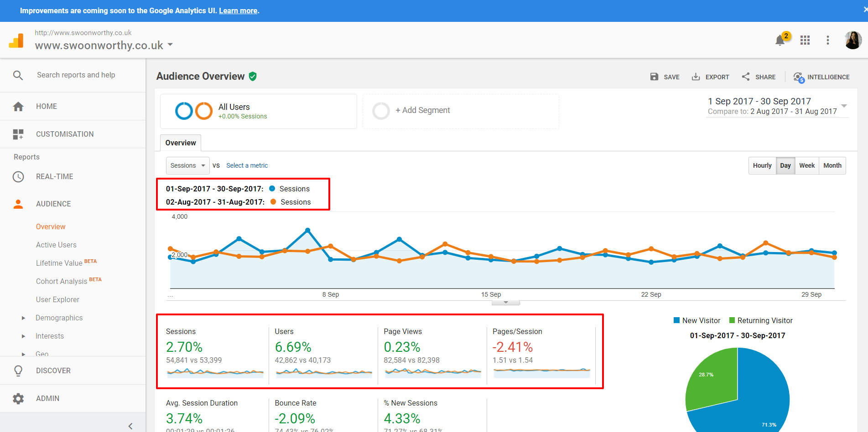Open the date range picker dropdown
The image size is (868, 432).
pyautogui.click(x=844, y=106)
